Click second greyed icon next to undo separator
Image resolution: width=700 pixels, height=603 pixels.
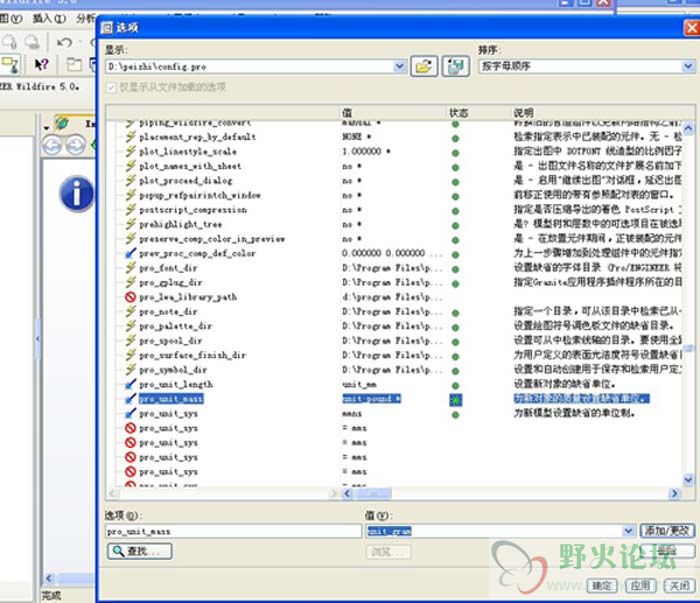coord(32,42)
